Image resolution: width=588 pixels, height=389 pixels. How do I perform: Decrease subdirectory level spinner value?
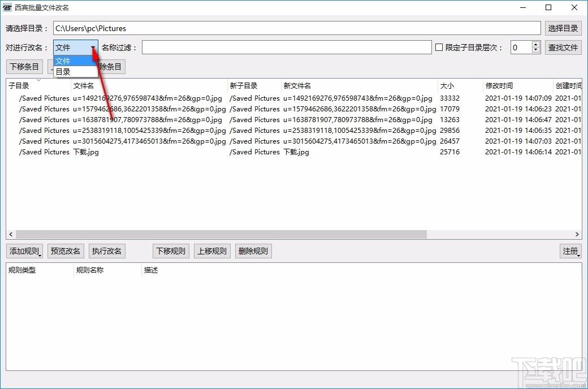(536, 51)
